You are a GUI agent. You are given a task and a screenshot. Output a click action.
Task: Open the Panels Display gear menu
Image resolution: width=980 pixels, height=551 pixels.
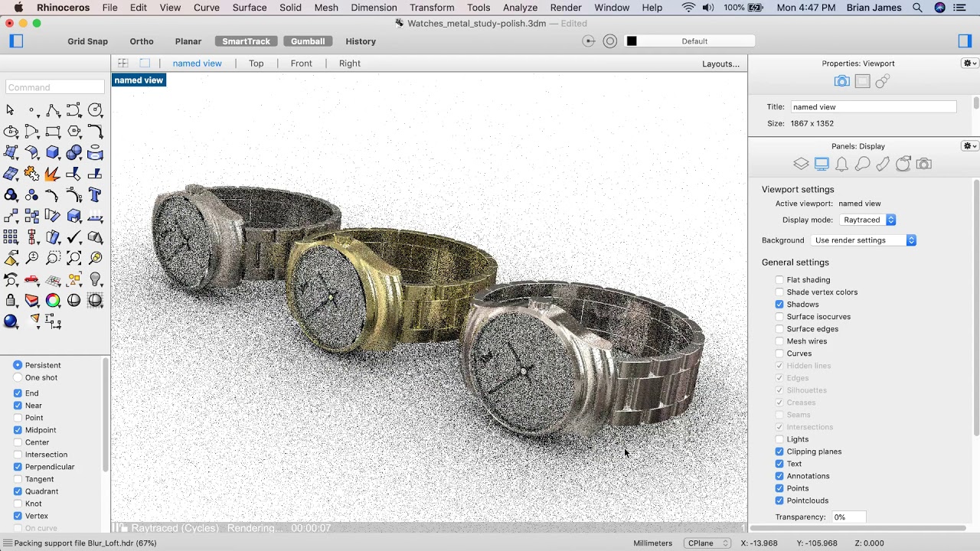point(969,146)
